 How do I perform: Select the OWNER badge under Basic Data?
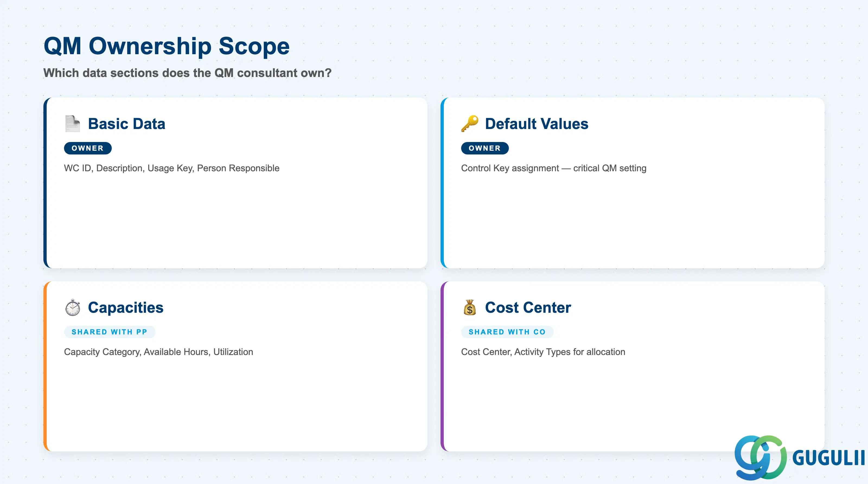coord(88,148)
